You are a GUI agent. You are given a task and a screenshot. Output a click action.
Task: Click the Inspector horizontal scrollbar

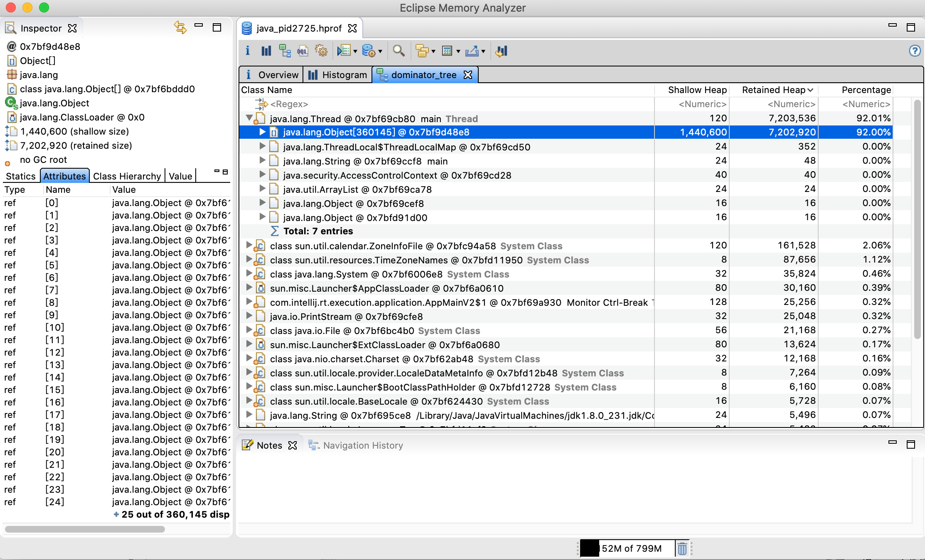[x=85, y=529]
